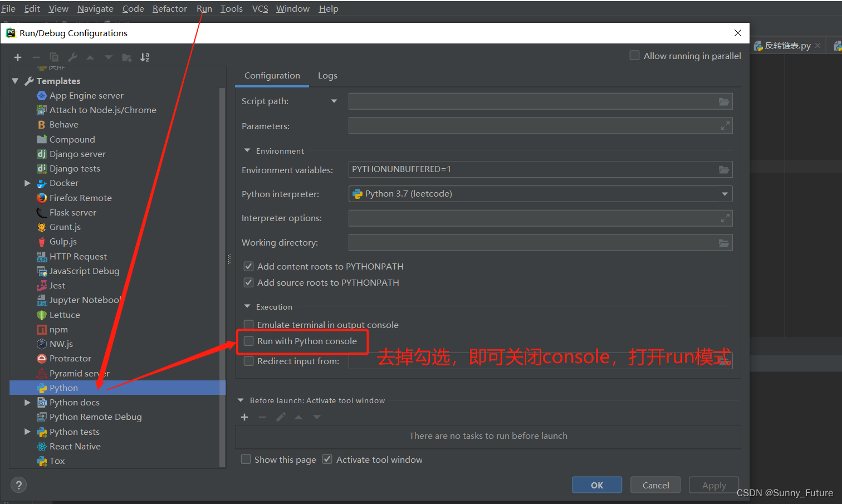This screenshot has height=504, width=842.
Task: Enable Redirect input from checkbox
Action: click(x=249, y=361)
